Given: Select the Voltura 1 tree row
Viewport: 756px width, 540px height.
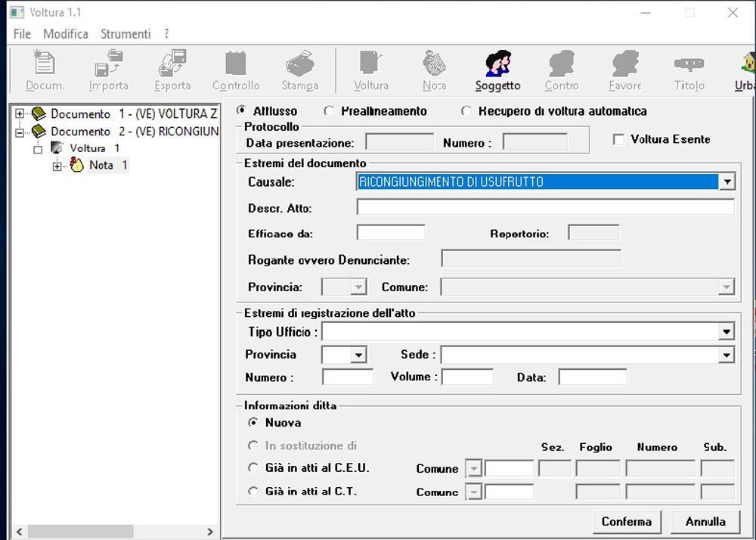Looking at the screenshot, I should pyautogui.click(x=94, y=148).
